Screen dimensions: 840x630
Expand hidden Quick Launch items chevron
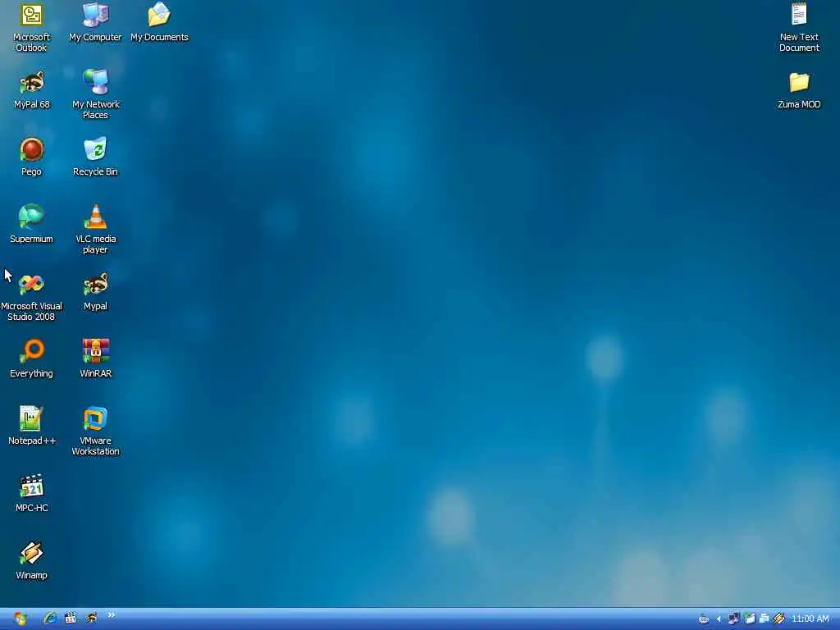(112, 614)
